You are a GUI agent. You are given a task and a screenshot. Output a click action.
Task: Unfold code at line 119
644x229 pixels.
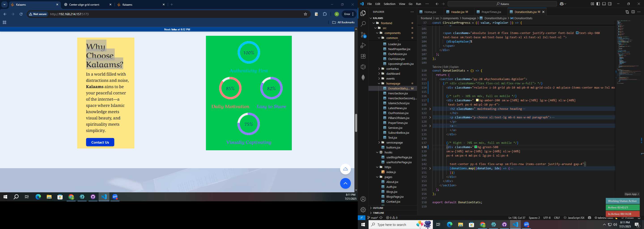430,109
